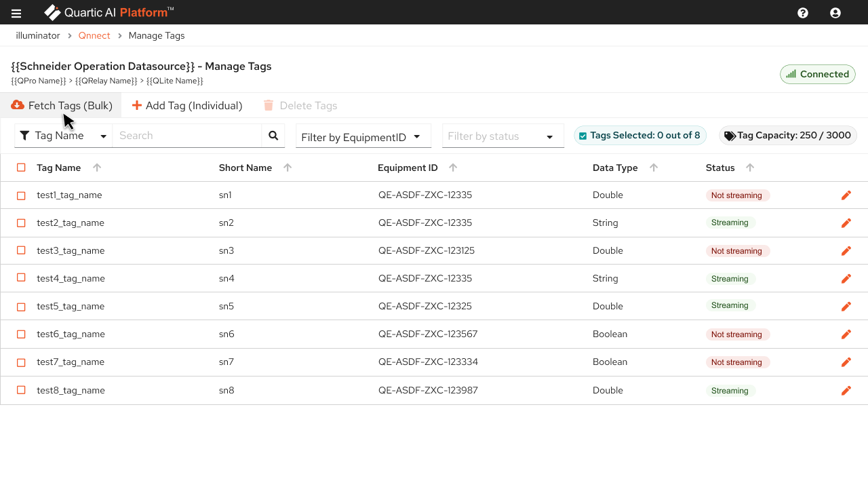
Task: Edit test8_tag_name with pencil icon
Action: 846,391
